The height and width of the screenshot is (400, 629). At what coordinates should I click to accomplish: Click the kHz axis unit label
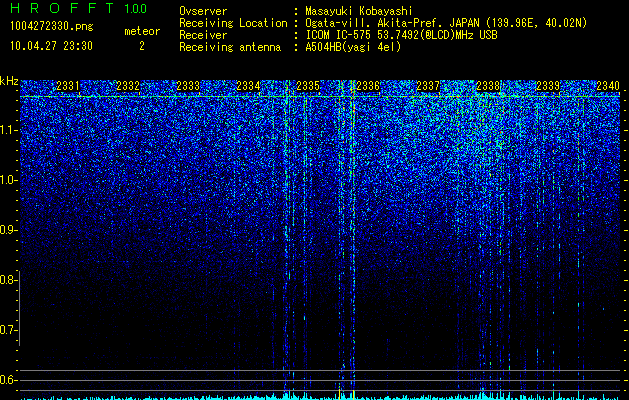coord(9,81)
